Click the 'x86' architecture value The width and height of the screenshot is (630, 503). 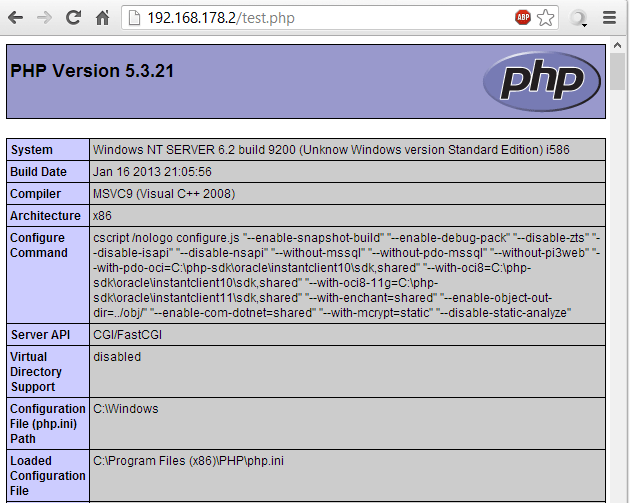click(102, 216)
